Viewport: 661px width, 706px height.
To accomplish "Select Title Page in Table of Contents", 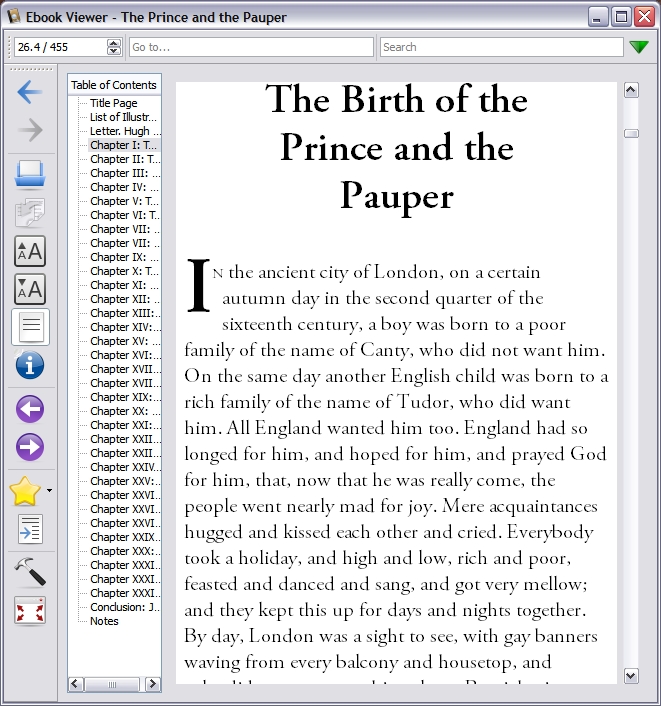I will 113,103.
